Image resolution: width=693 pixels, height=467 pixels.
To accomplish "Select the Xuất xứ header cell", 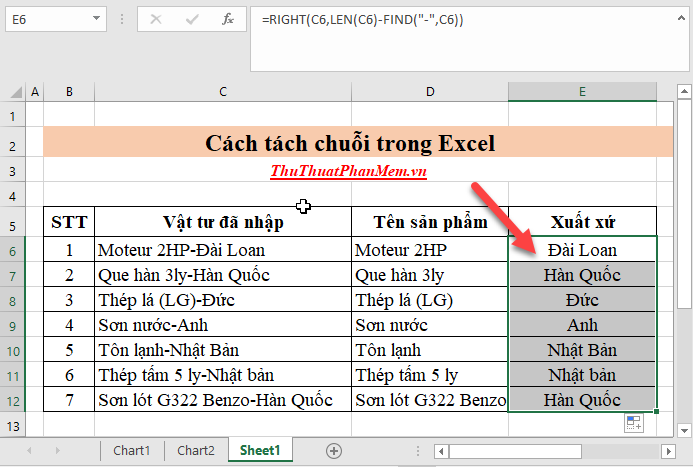I will click(582, 221).
